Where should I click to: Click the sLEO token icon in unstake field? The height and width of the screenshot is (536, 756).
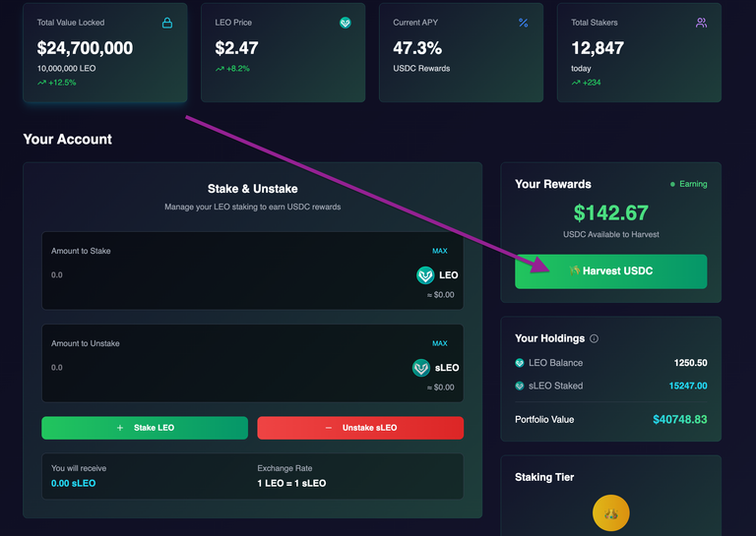click(x=421, y=368)
